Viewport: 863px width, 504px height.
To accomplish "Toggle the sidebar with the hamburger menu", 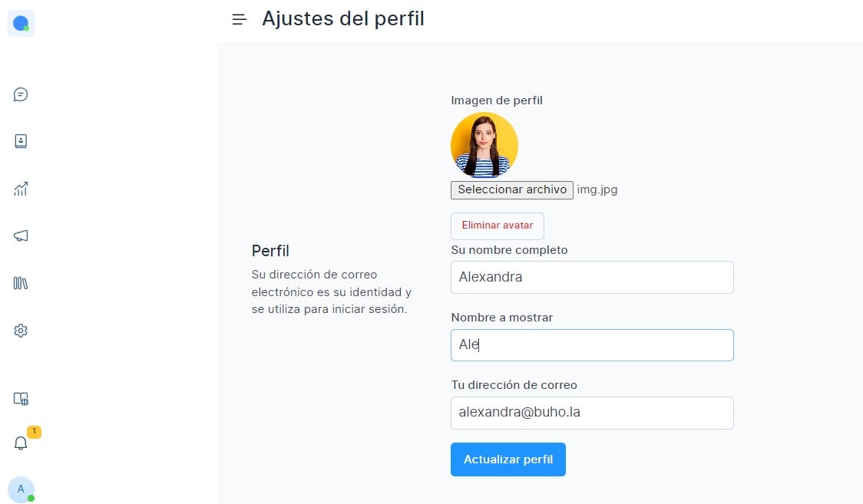I will click(239, 18).
